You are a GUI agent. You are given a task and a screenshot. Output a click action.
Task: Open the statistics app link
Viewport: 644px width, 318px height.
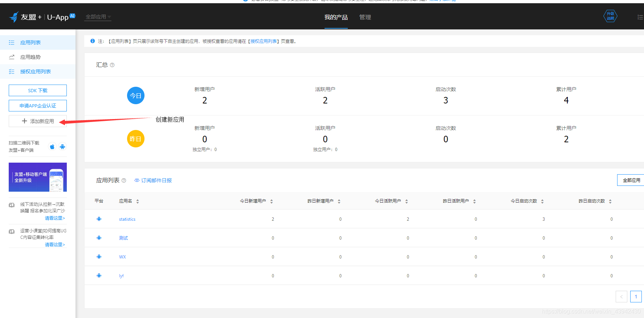[127, 219]
